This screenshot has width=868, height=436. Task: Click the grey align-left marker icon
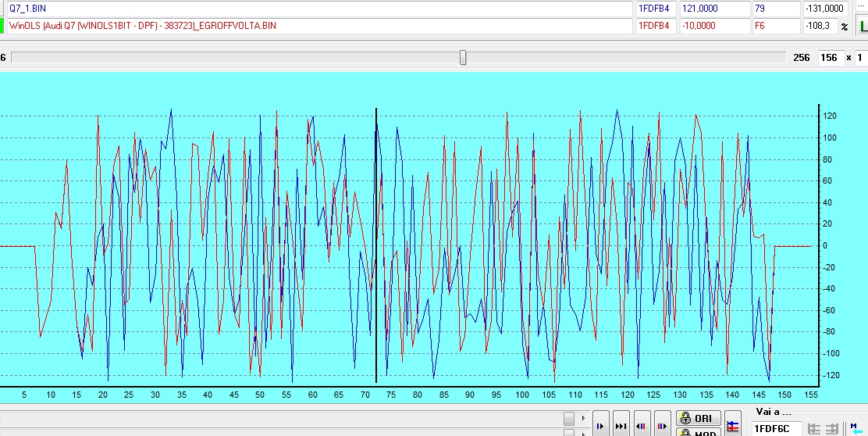point(813,428)
